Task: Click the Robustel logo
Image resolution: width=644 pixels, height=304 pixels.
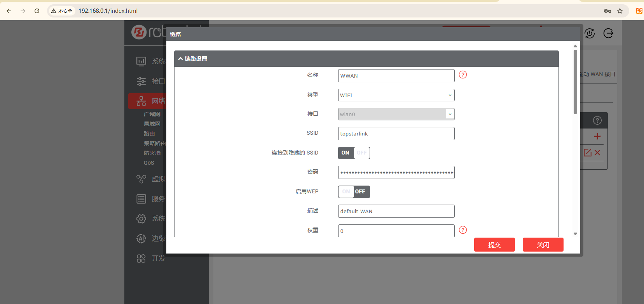Action: coord(148,32)
